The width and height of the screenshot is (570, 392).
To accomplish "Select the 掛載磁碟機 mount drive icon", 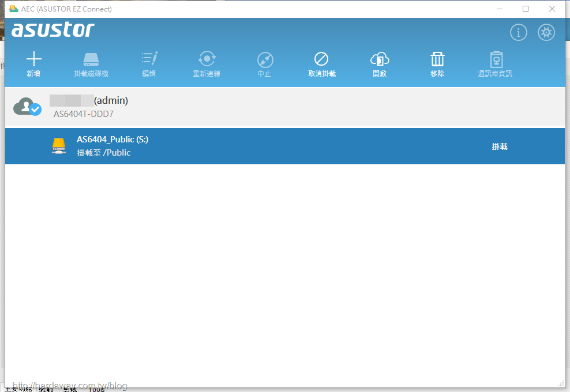I will 91,59.
